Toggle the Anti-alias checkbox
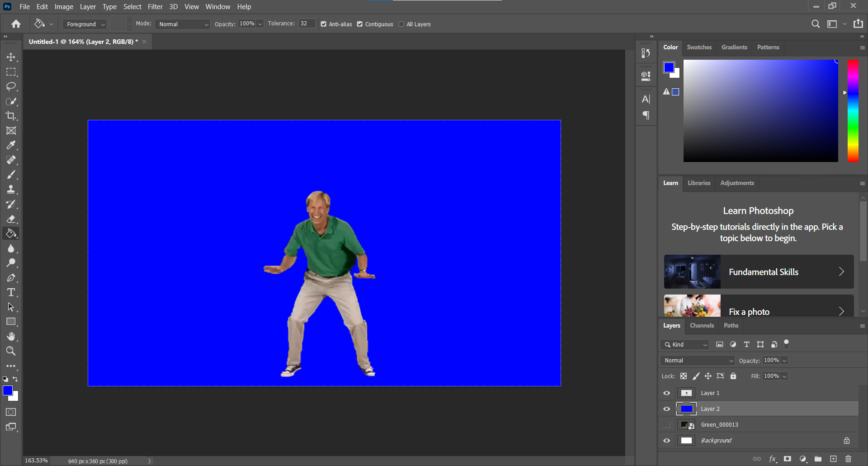The image size is (868, 466). coord(324,24)
